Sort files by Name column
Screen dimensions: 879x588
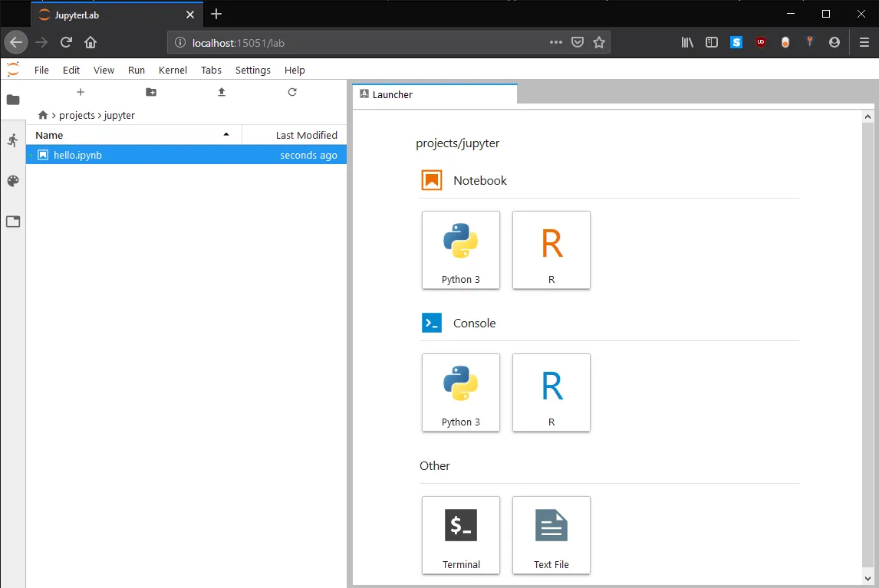pyautogui.click(x=134, y=135)
